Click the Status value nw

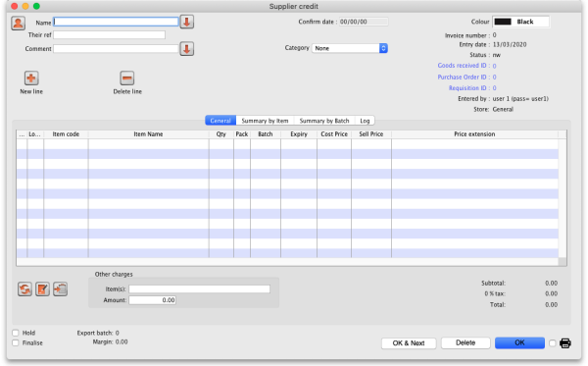click(x=497, y=55)
